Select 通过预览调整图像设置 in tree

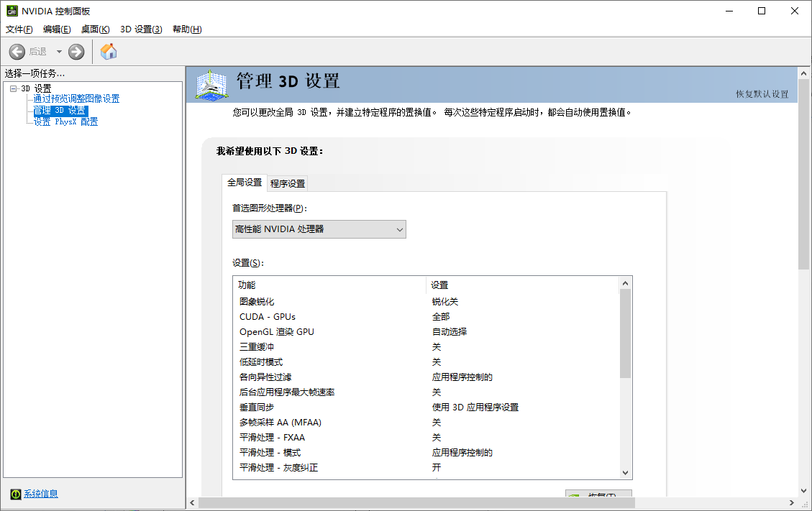tap(76, 99)
